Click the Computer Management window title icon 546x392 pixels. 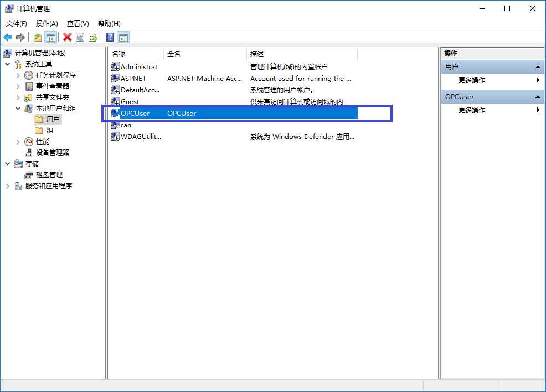pyautogui.click(x=9, y=8)
